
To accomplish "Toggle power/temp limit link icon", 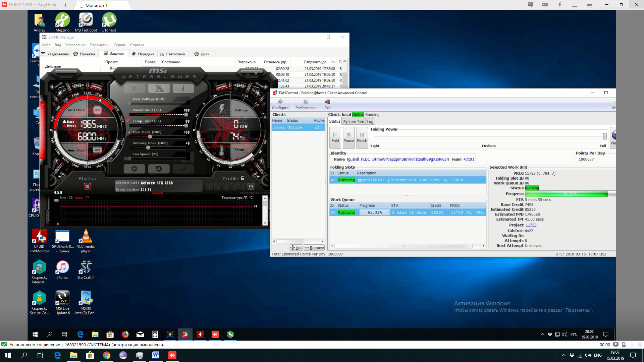I will pyautogui.click(x=128, y=120).
